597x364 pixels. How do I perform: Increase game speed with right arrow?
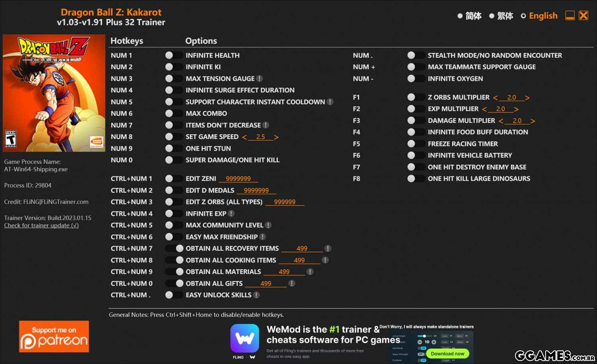click(x=276, y=137)
